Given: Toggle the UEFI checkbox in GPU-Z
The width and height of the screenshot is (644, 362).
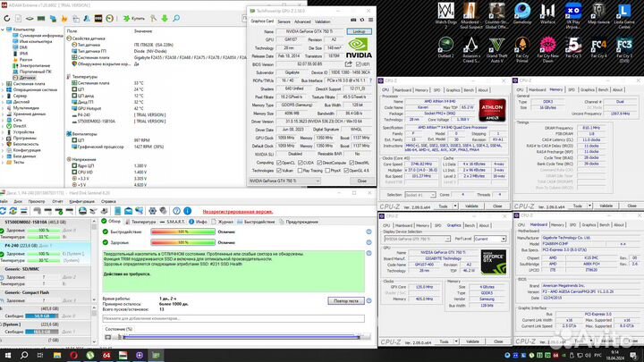Looking at the screenshot, I should [x=358, y=64].
